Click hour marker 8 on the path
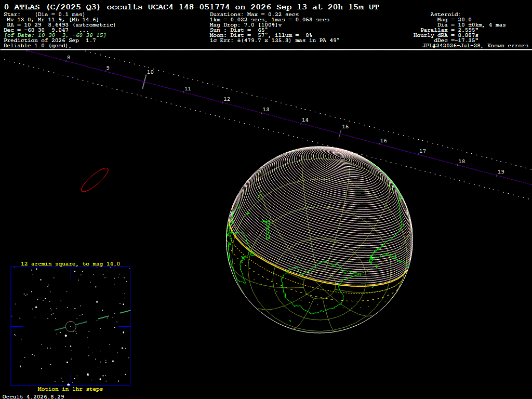This screenshot has width=532, height=399. pos(69,58)
